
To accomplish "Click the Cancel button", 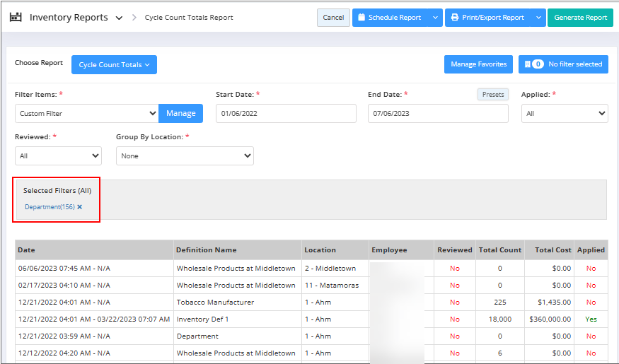I will 333,18.
